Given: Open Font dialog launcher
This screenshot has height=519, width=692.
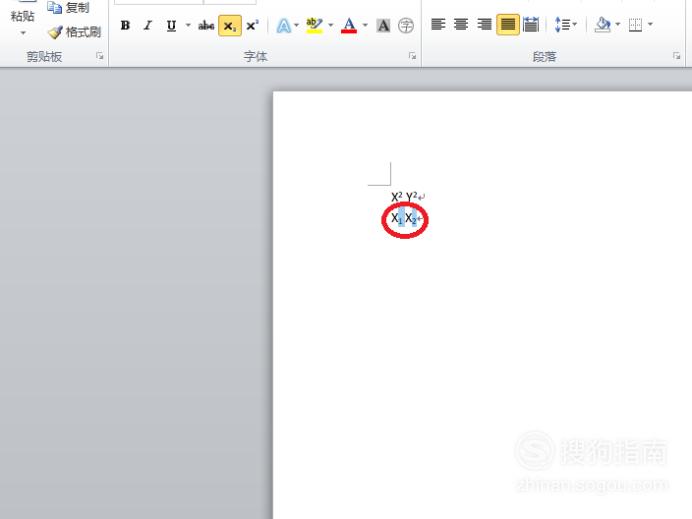Looking at the screenshot, I should [412, 56].
